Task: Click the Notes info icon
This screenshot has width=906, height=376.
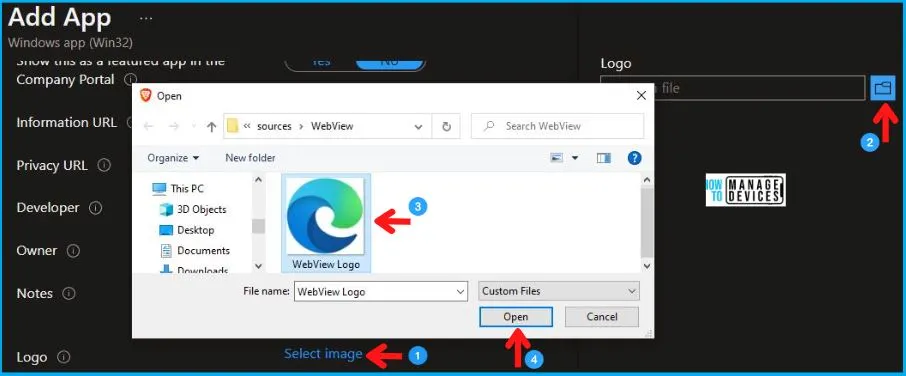Action: point(69,293)
